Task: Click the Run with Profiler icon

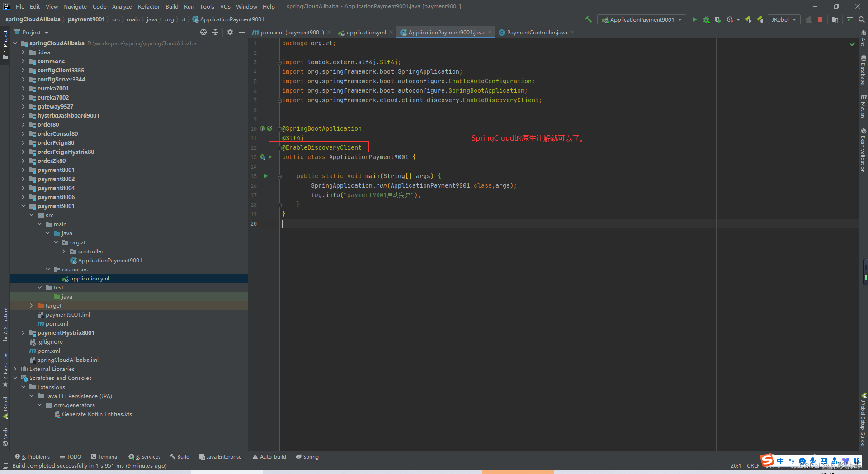Action: tap(730, 19)
